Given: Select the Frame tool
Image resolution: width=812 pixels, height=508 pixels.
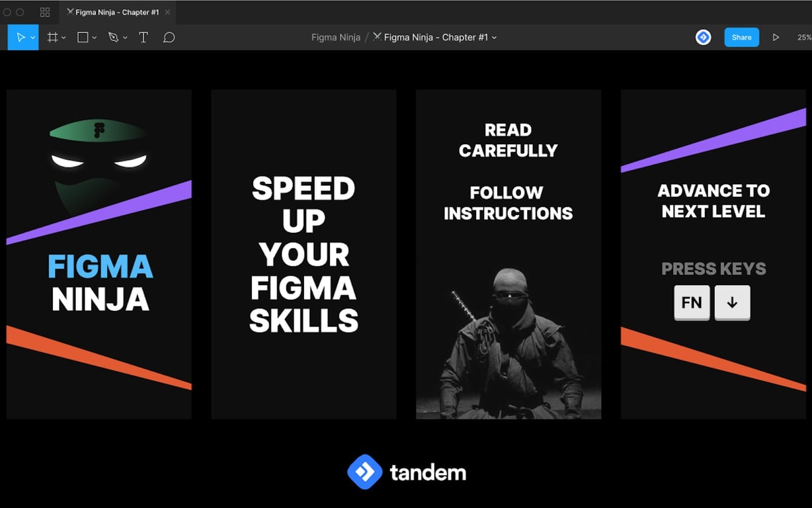Looking at the screenshot, I should tap(52, 38).
